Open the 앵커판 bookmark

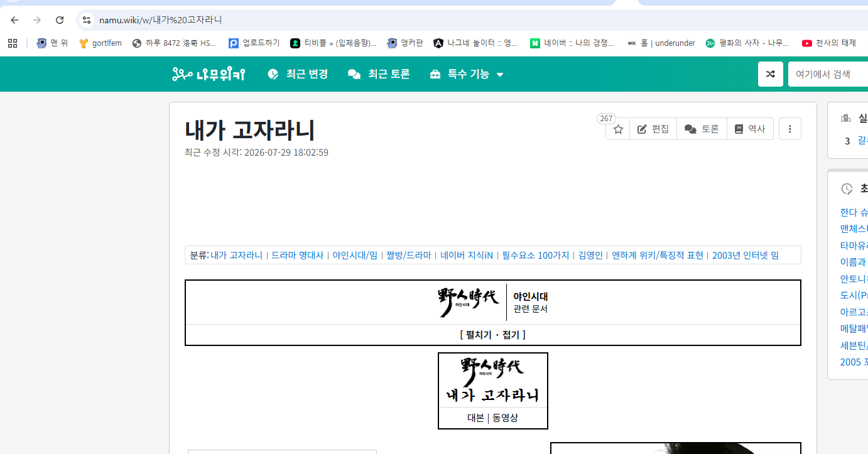click(405, 43)
